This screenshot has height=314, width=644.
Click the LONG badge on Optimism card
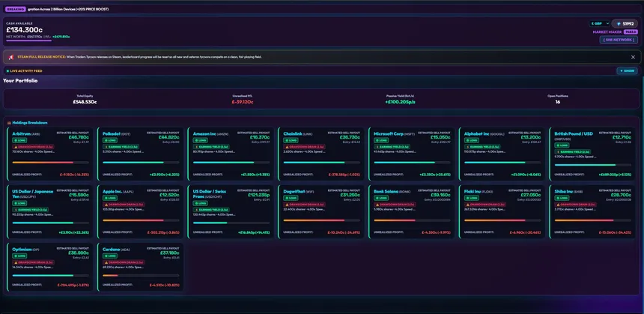tap(19, 256)
